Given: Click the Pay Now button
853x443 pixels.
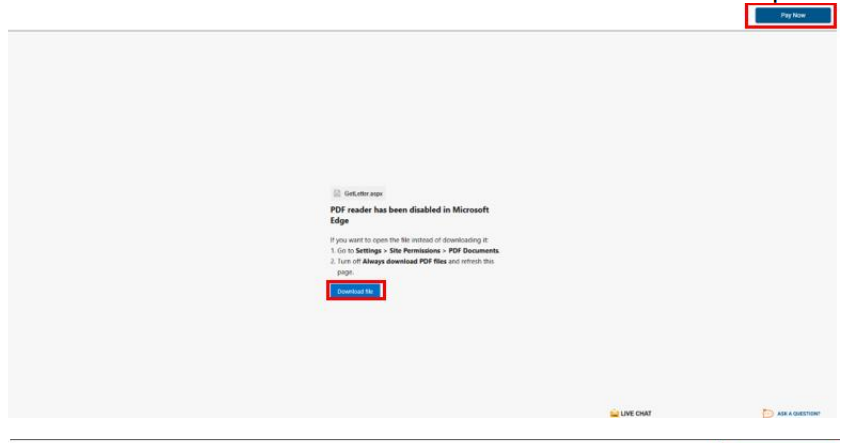Looking at the screenshot, I should (792, 15).
